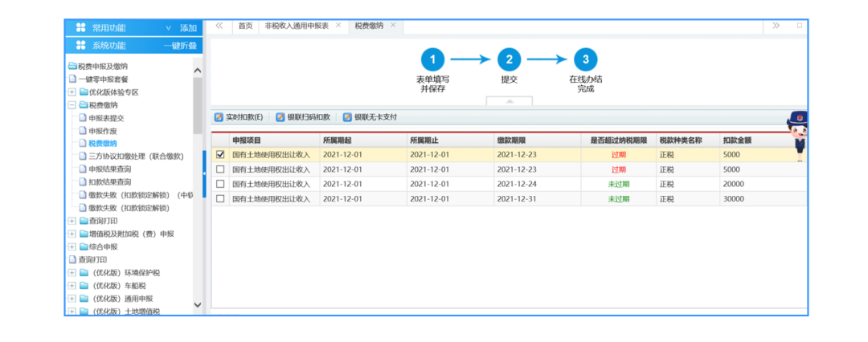Close the 非税收入通用申报表 tab
Screen dimensions: 868x342
[338, 25]
